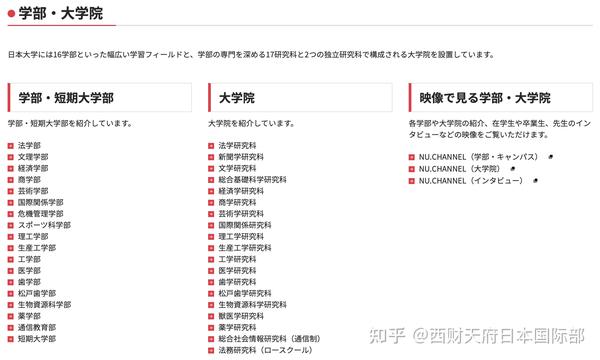Open the 工学部 link
This screenshot has width=600, height=360.
(29, 259)
